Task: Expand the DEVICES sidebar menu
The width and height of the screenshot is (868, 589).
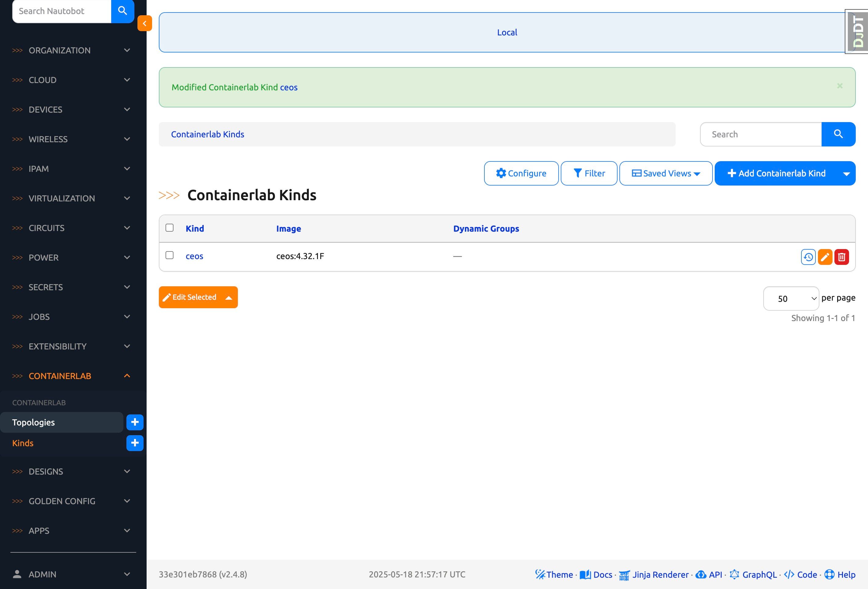Action: point(71,109)
